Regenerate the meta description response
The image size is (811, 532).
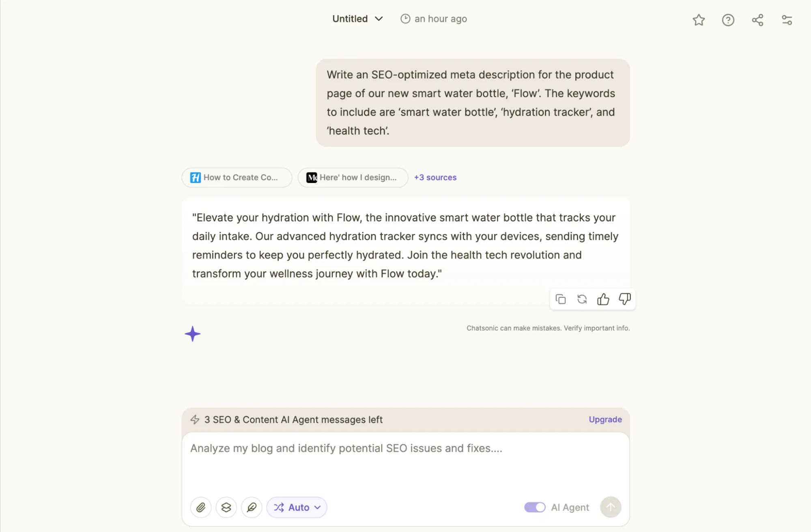pos(582,299)
